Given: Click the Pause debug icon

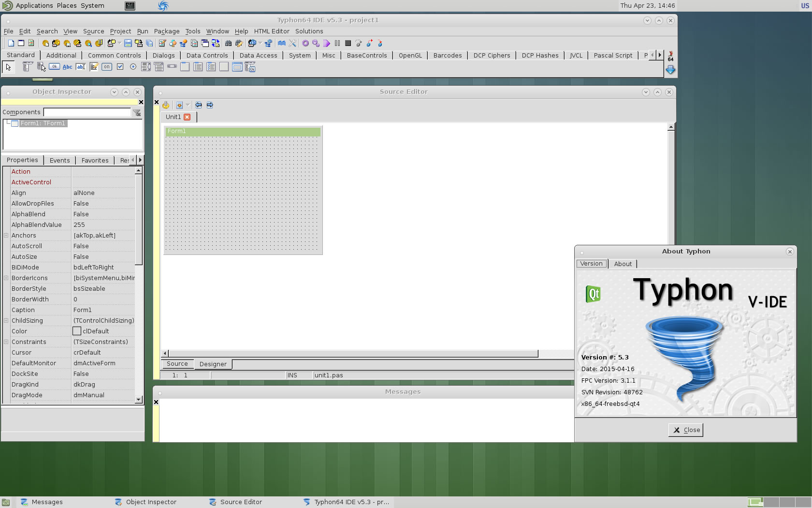Looking at the screenshot, I should coord(337,43).
